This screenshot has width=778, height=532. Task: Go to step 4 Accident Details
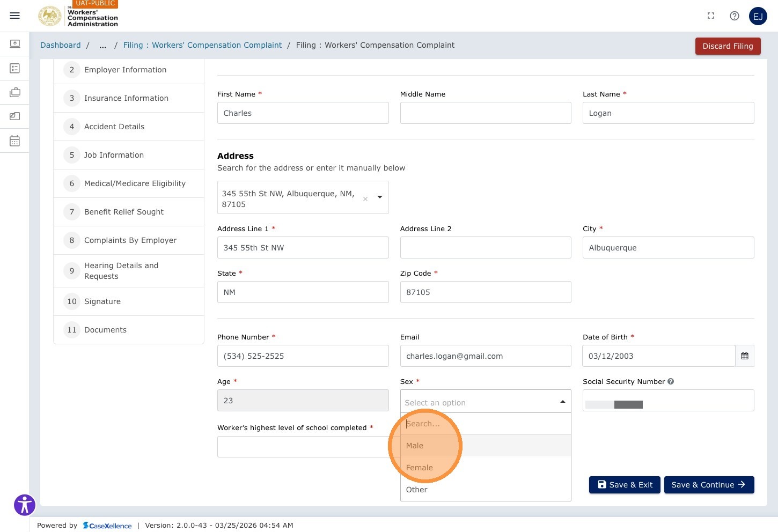pos(129,127)
